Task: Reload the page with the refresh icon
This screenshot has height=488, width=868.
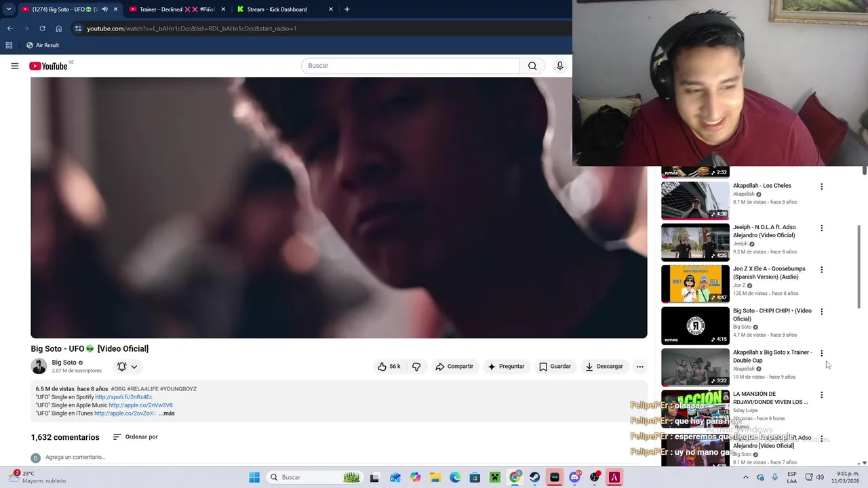Action: coord(42,28)
